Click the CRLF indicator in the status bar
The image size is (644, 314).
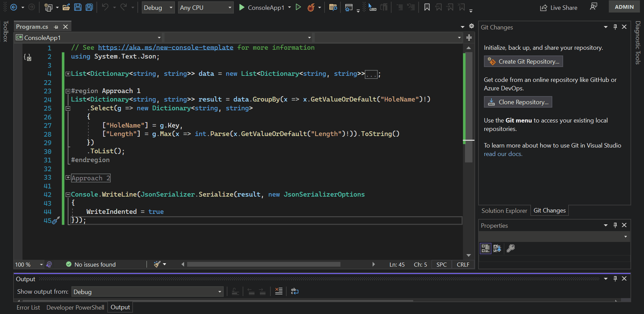click(463, 264)
